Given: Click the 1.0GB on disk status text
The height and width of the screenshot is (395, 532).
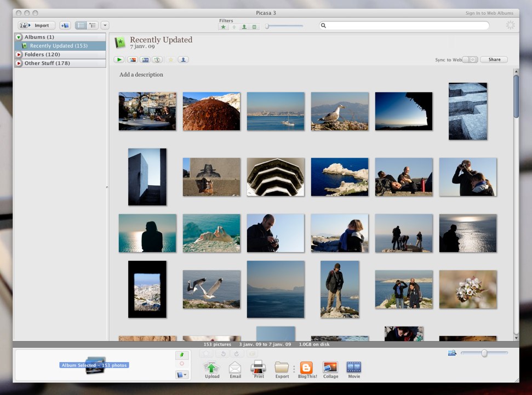Looking at the screenshot, I should click(314, 344).
